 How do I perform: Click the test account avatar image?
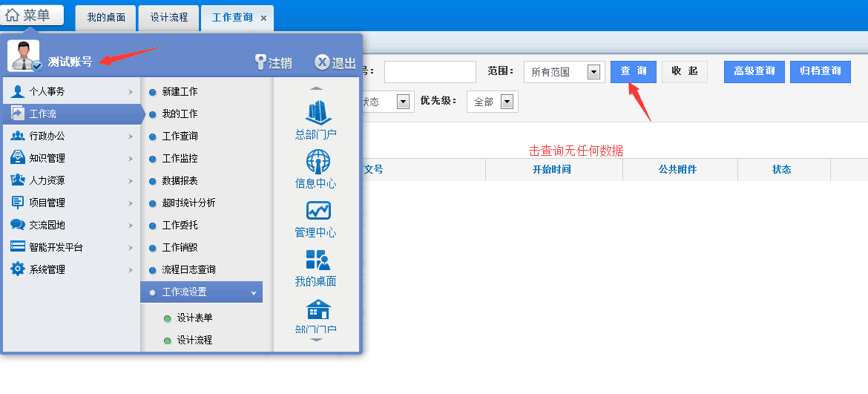[23, 56]
